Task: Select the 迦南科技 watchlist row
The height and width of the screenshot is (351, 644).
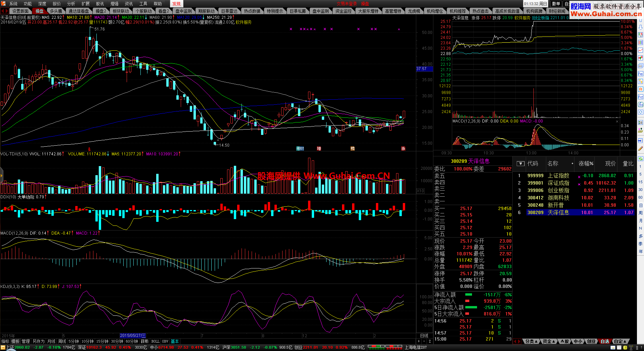Action: pos(574,198)
